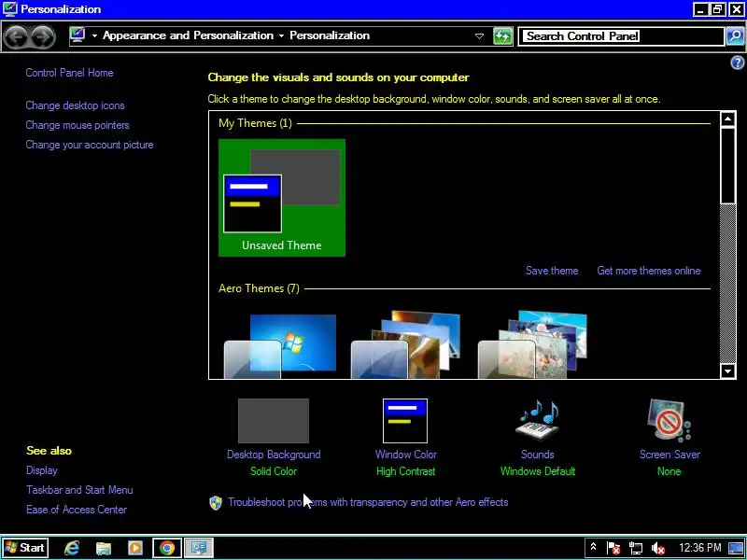Click the Screen Saver text label

click(669, 455)
